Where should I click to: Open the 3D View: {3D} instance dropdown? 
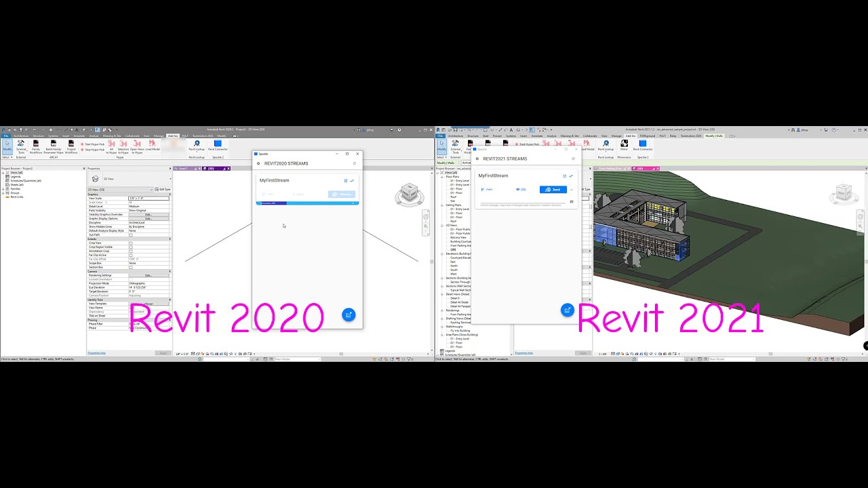pos(121,190)
